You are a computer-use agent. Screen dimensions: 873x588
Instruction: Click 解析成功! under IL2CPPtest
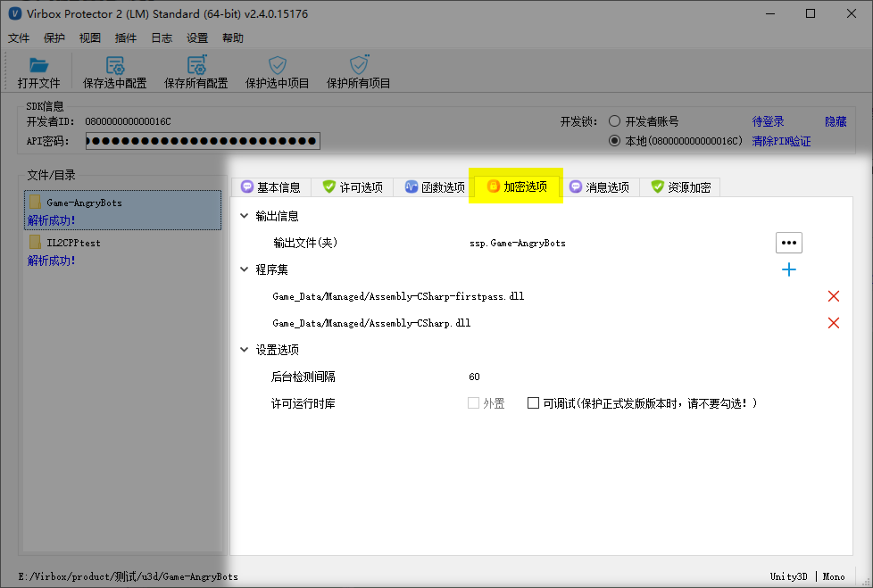(51, 261)
